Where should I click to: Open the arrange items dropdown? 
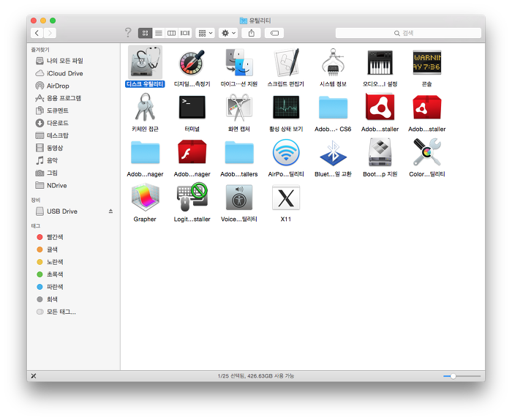[205, 33]
